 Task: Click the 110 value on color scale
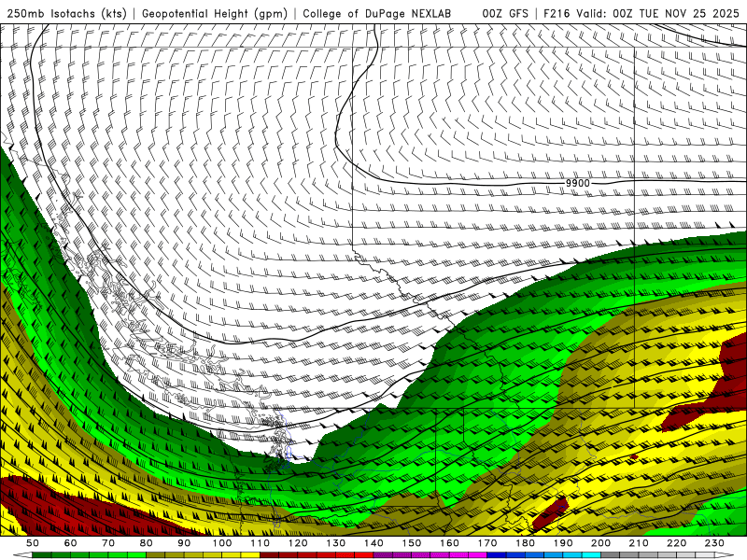pyautogui.click(x=261, y=543)
